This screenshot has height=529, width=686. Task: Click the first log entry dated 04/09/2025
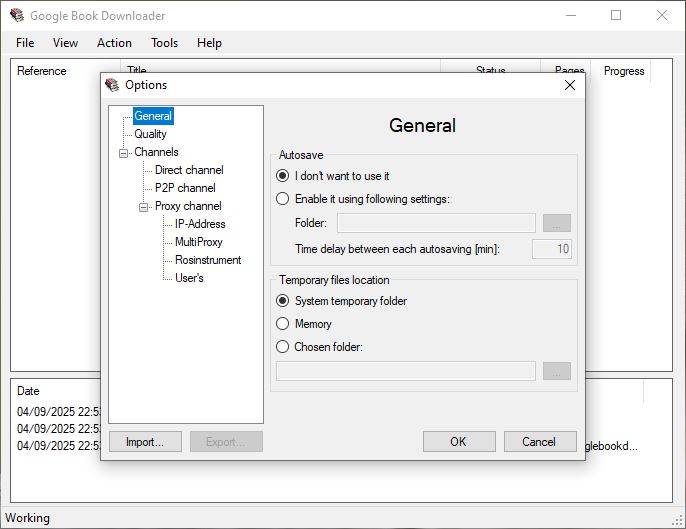tap(59, 412)
